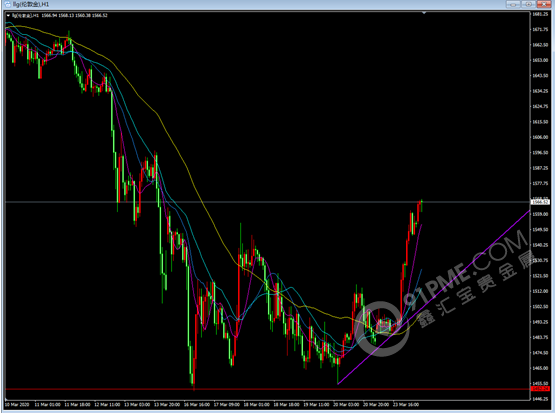Screen dimensions: 555x413
Task: Minimize the chart window
Action: (513, 4)
